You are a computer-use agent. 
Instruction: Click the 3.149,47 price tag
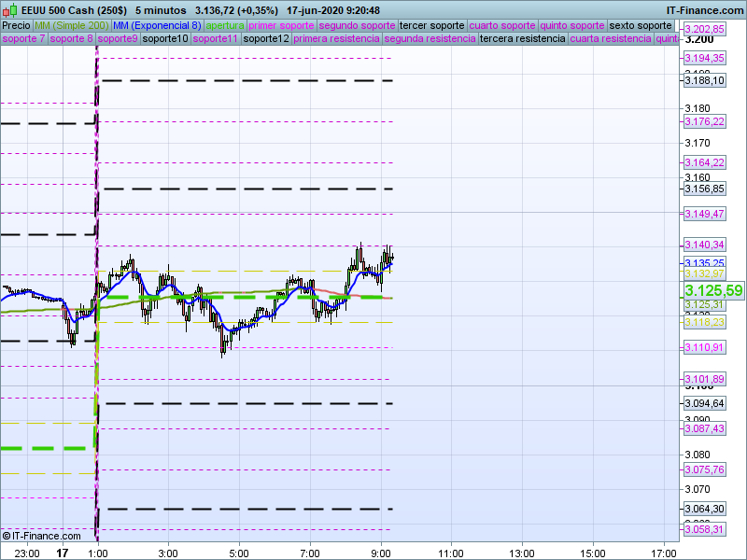tap(704, 215)
